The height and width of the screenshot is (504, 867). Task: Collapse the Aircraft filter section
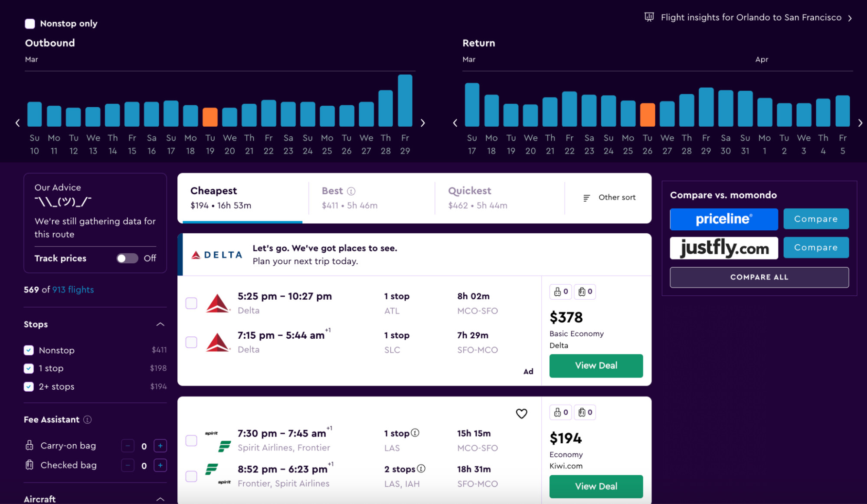160,499
